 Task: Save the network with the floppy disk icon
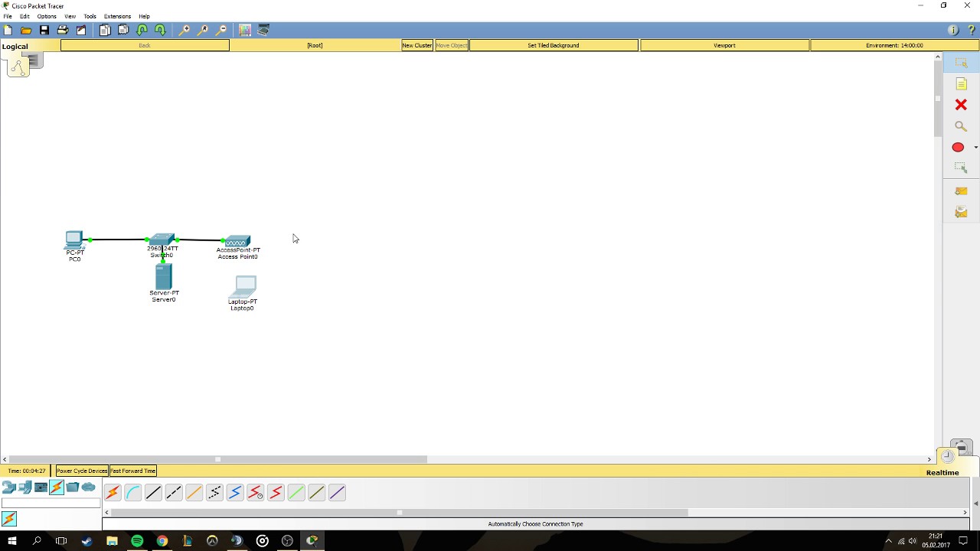(44, 30)
